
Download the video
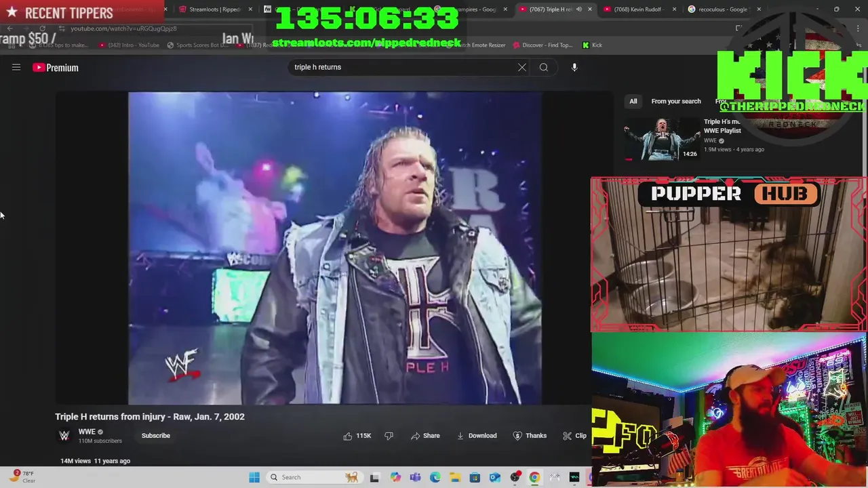pos(477,436)
